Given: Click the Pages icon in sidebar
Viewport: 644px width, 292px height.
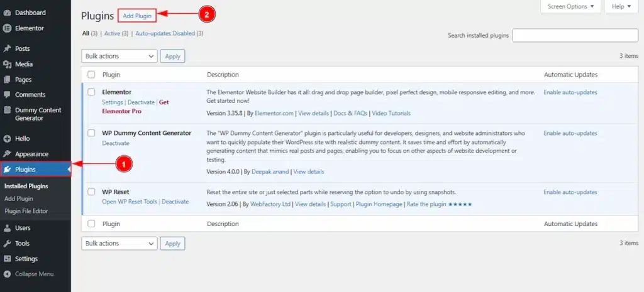Looking at the screenshot, I should [x=7, y=80].
